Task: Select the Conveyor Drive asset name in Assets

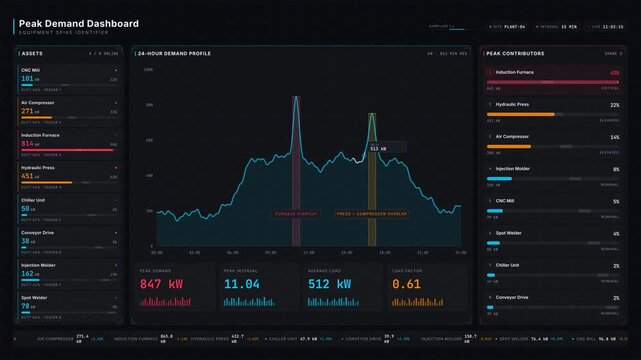Action: pos(37,233)
